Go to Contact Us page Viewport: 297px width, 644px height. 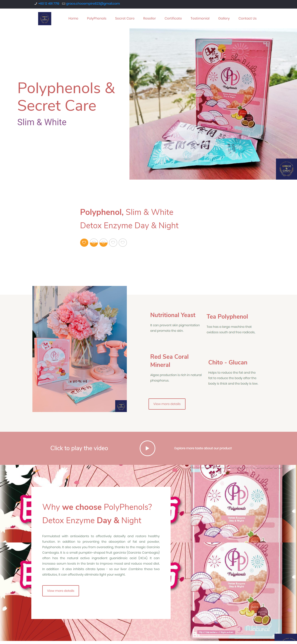click(247, 18)
